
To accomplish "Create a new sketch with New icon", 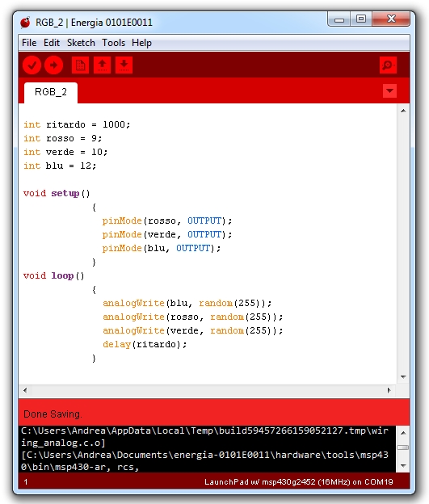I will pos(80,65).
